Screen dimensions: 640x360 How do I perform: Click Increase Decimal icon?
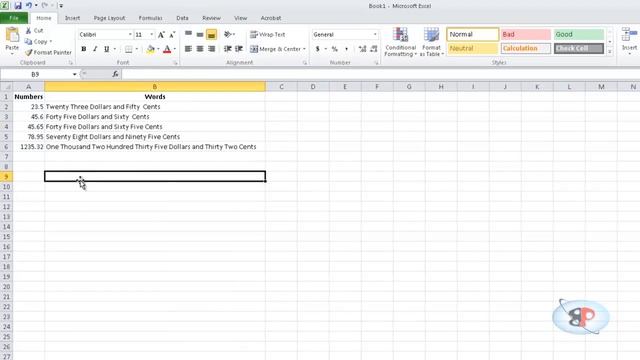point(362,49)
